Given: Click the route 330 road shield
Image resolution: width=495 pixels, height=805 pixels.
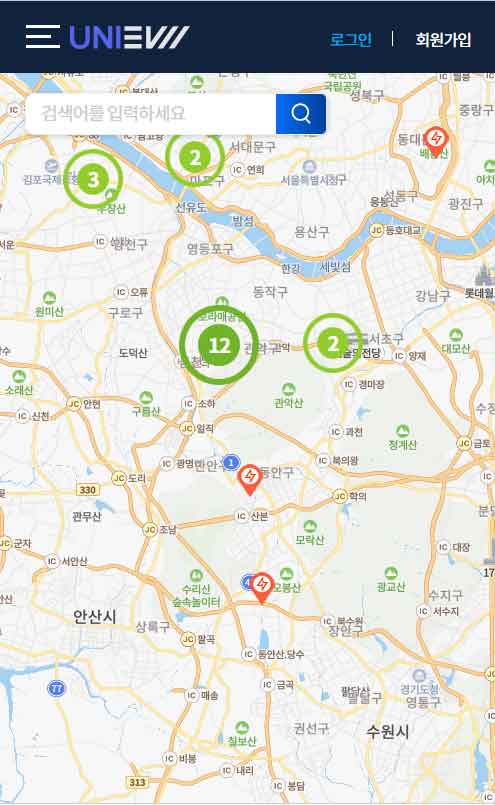Looking at the screenshot, I should [88, 490].
